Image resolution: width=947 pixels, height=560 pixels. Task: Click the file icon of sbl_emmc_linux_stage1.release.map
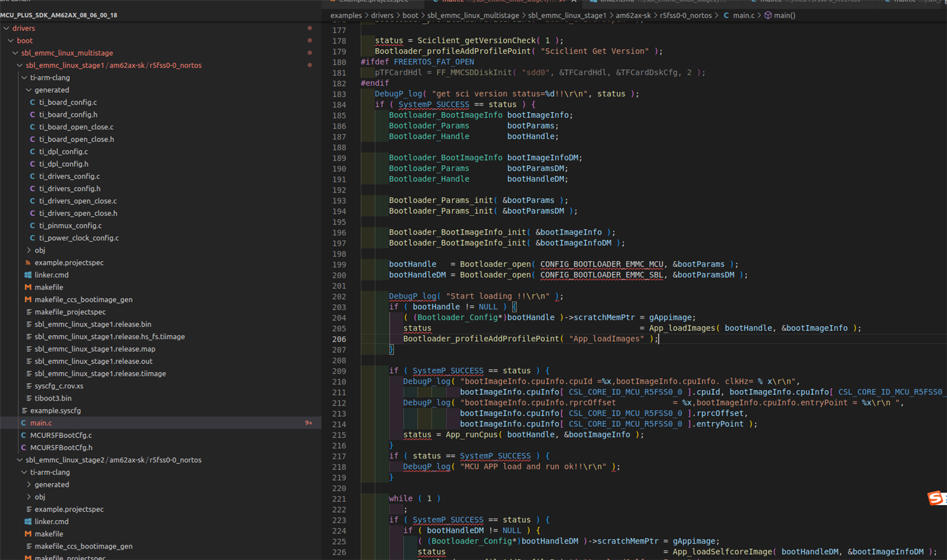click(x=28, y=349)
